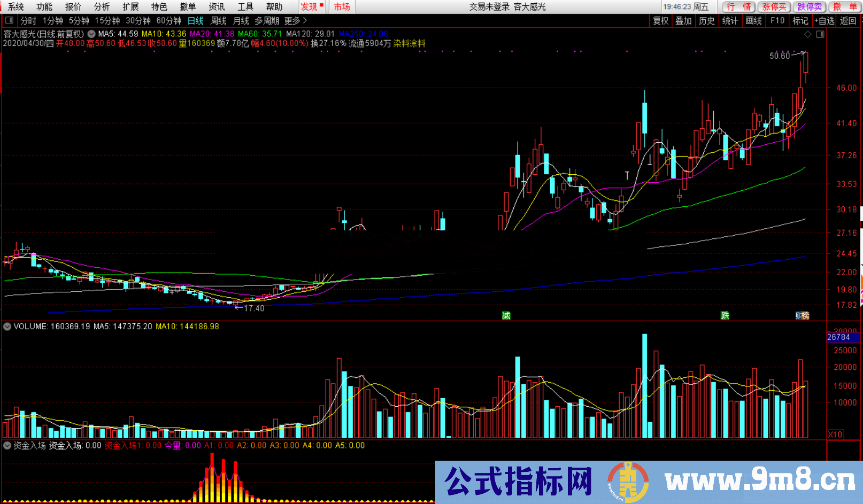The width and height of the screenshot is (863, 504).
Task: Toggle the 复权 price adjustment
Action: 661,21
